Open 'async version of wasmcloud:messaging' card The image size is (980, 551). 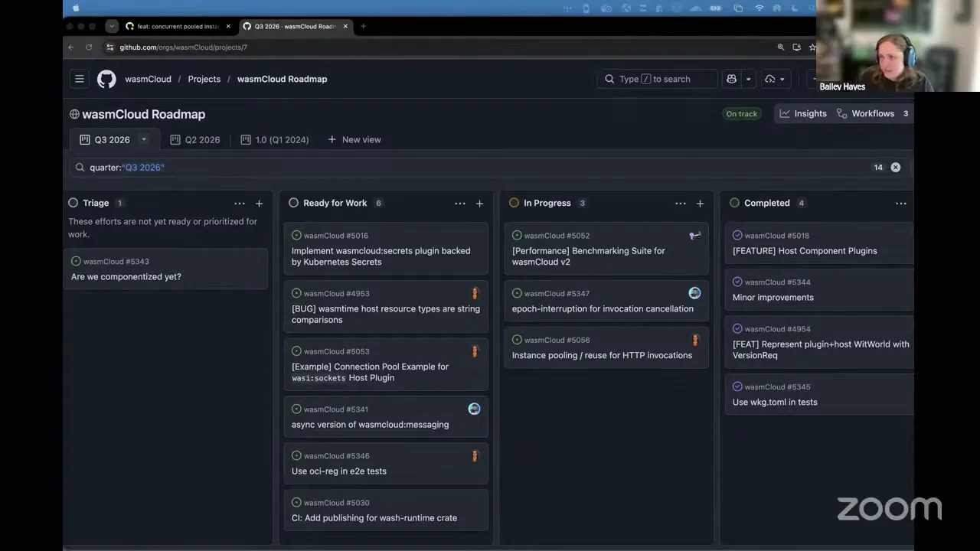370,425
